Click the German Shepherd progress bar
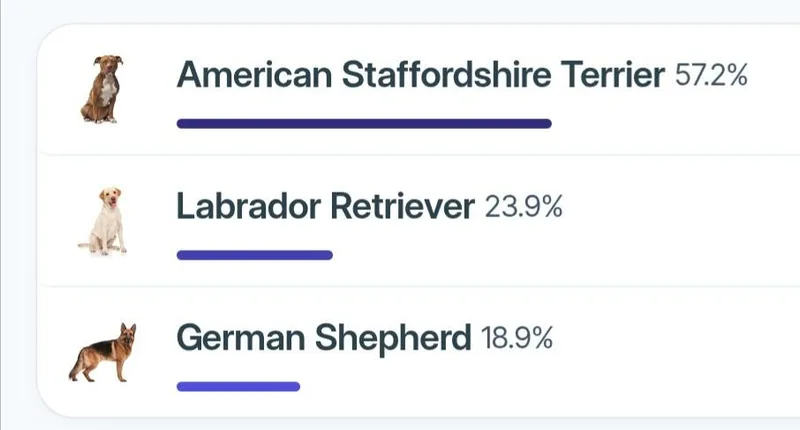The height and width of the screenshot is (430, 800). pyautogui.click(x=238, y=386)
